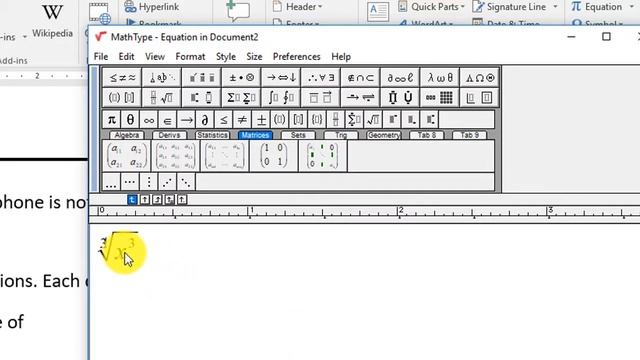Open the spaces and ellipses palette

(162, 78)
